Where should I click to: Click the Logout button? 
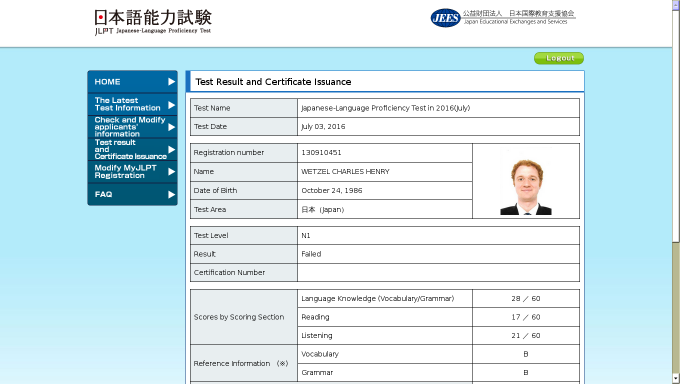[x=559, y=58]
